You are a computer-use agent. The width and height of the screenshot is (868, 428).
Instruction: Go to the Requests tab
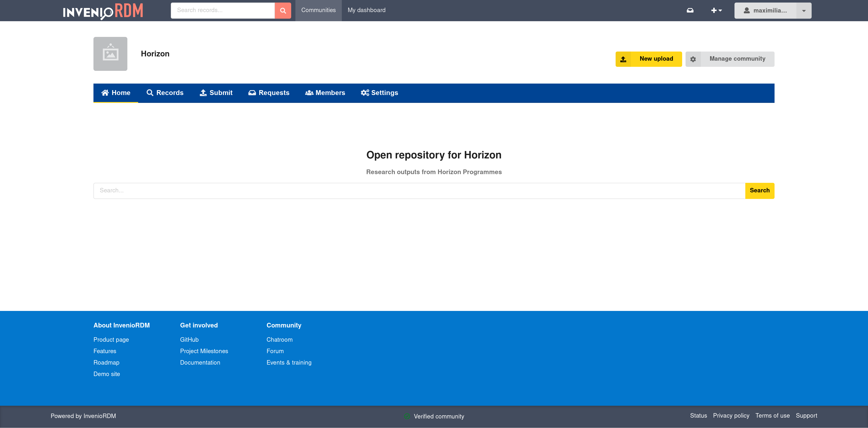269,93
